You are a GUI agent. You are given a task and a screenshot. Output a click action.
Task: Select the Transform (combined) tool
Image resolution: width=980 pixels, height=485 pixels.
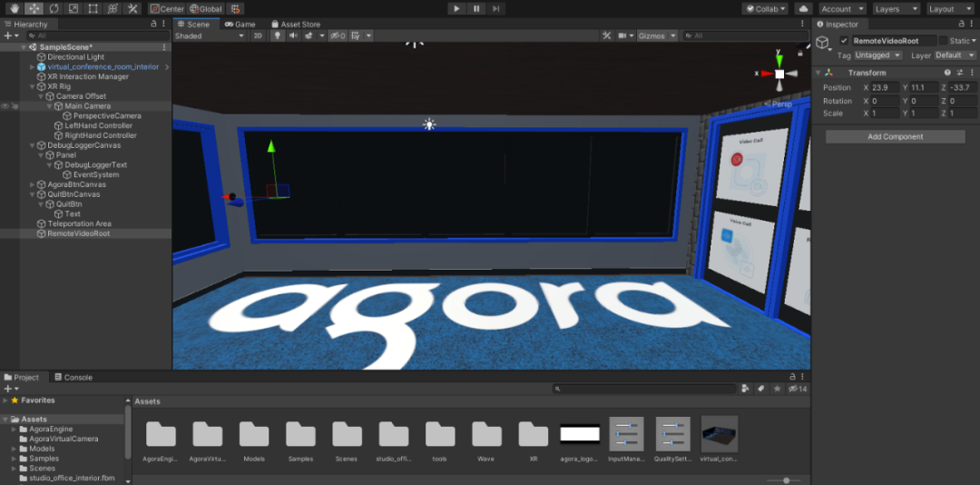(x=113, y=9)
